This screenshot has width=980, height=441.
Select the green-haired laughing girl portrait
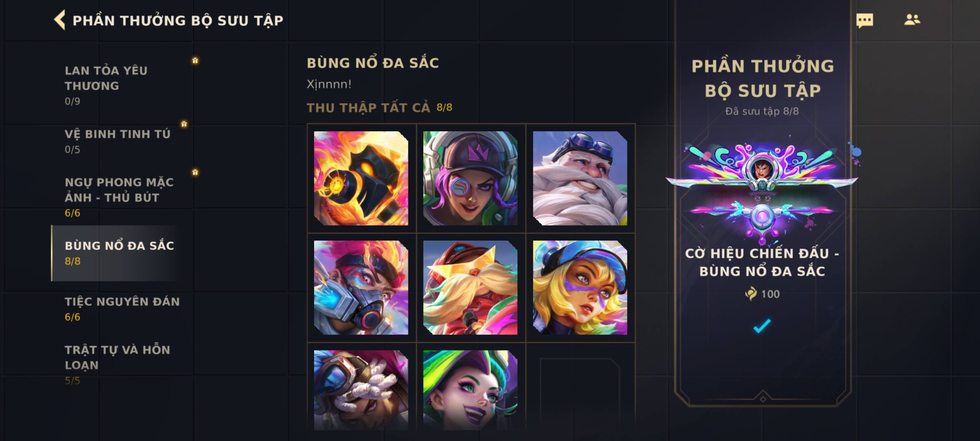(470, 390)
